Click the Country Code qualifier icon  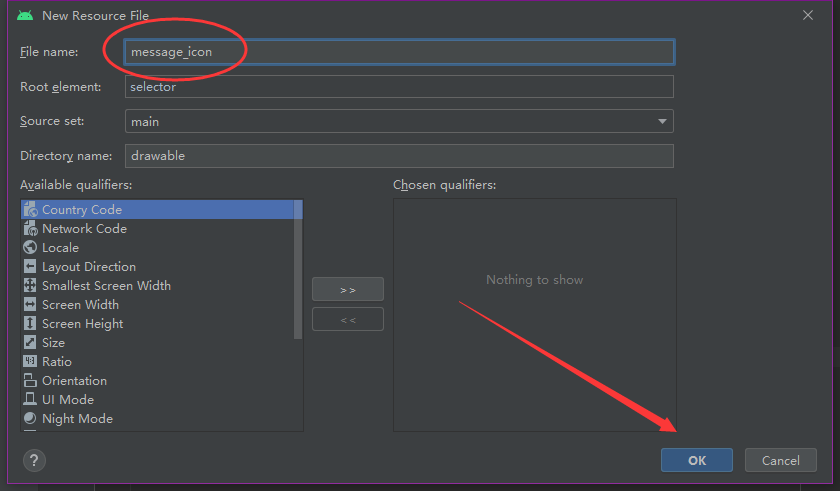point(30,209)
